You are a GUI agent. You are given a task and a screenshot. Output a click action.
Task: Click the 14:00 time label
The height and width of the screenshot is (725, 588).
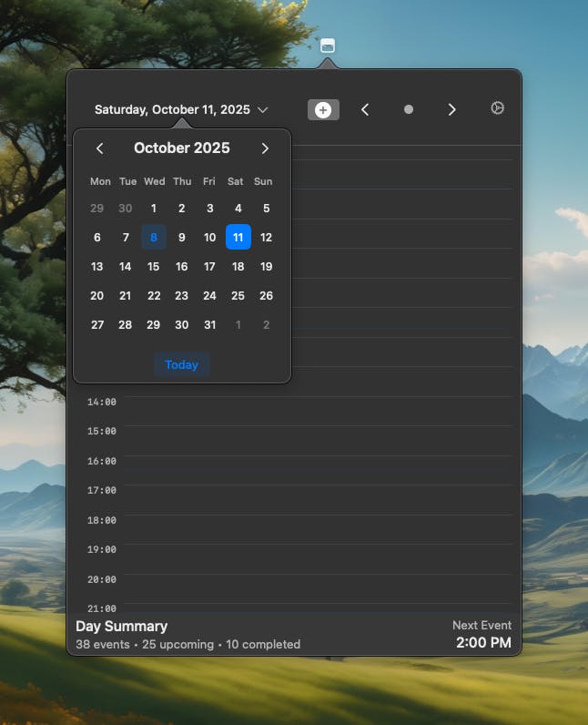102,402
